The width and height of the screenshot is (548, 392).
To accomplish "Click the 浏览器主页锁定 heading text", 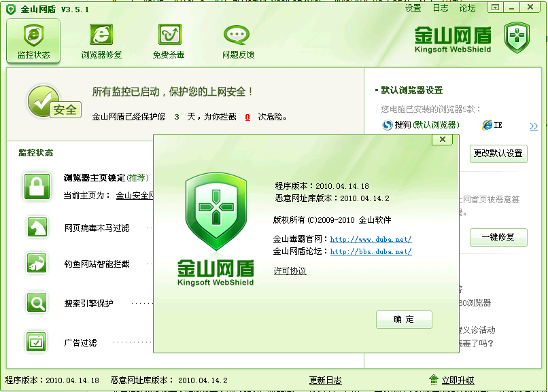I will (95, 178).
